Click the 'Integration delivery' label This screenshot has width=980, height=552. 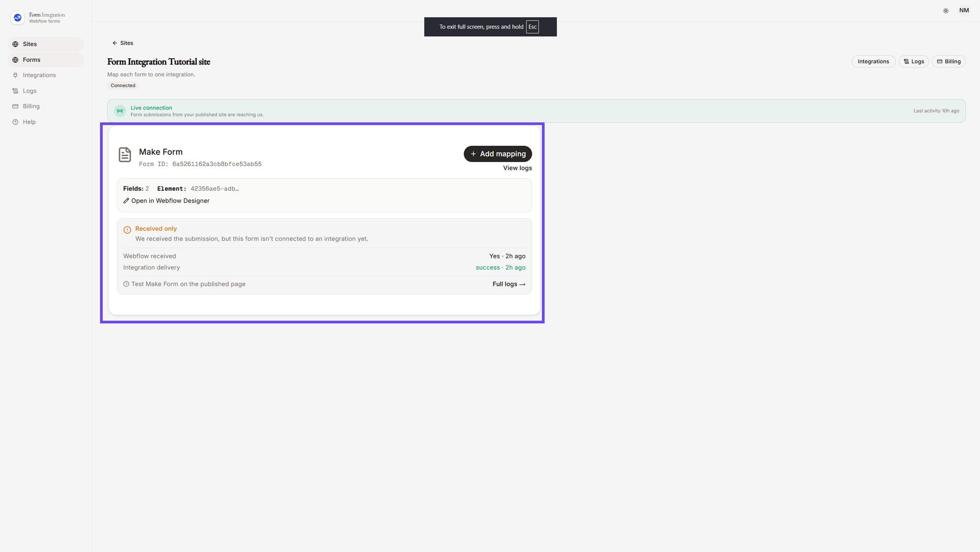point(151,267)
